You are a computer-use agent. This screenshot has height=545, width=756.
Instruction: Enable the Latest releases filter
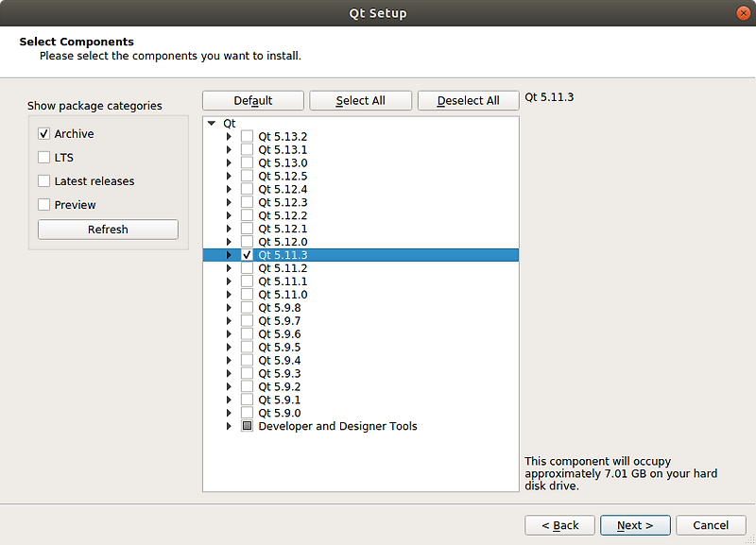coord(43,180)
